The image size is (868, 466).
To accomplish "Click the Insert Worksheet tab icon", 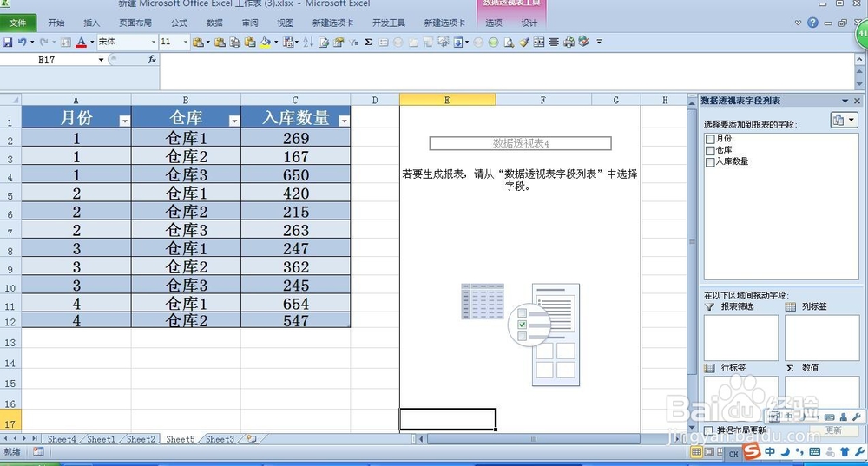I will [252, 439].
